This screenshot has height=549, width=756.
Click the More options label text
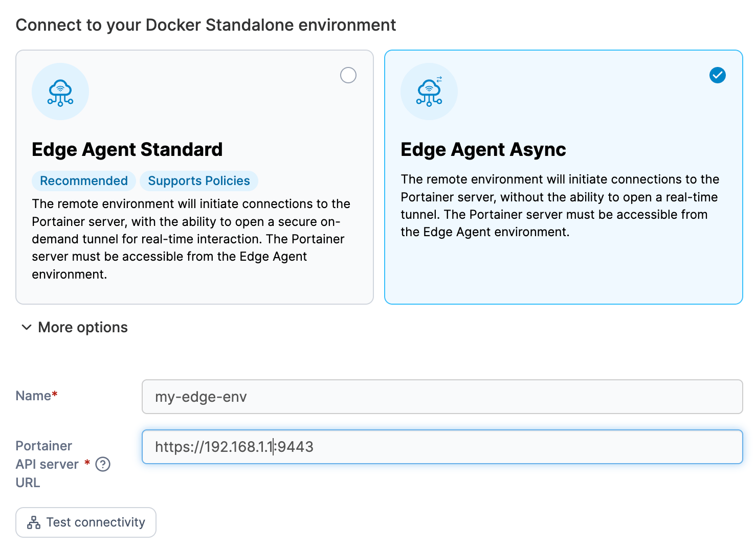[83, 327]
